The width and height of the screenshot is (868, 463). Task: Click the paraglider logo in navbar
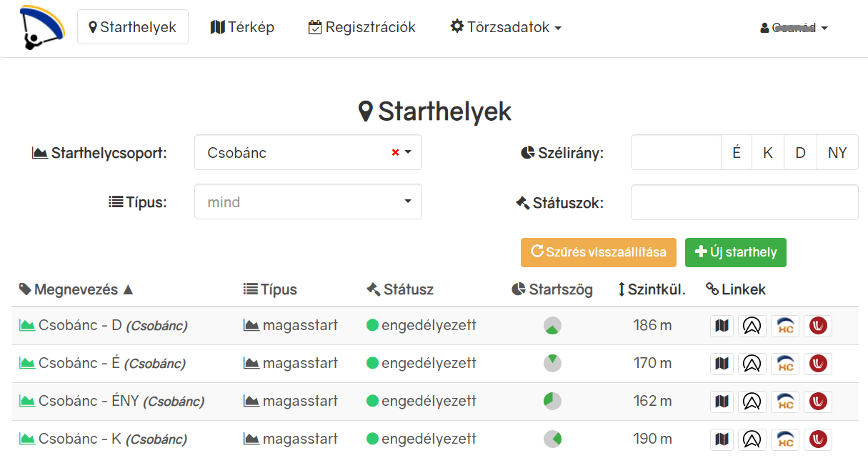[42, 27]
